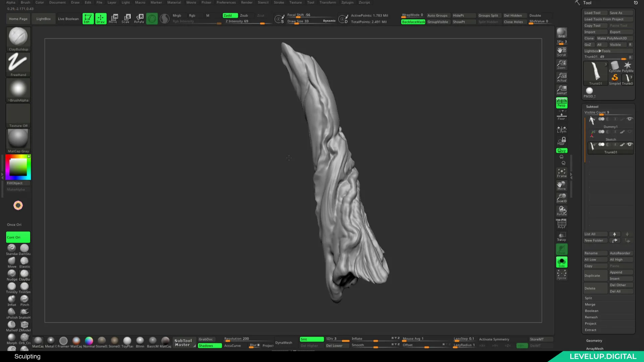Screen dimensions: 644x362
Task: Select the SnakeHook brush icon
Action: pyautogui.click(x=24, y=312)
